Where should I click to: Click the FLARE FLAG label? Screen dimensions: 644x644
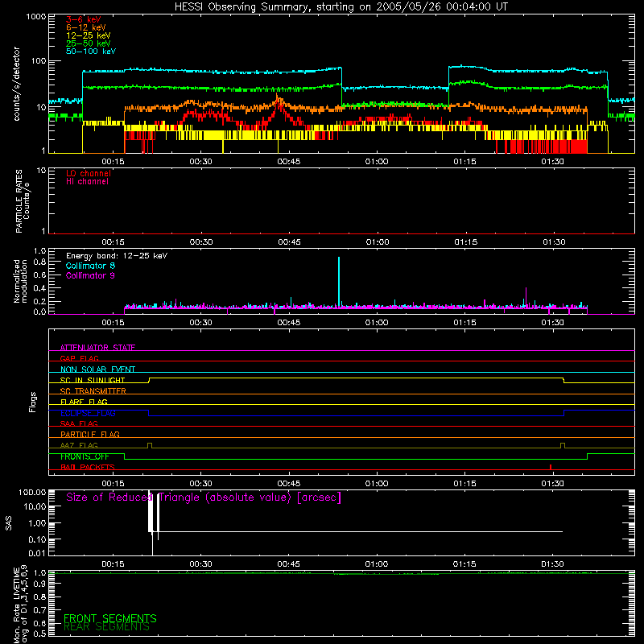(84, 402)
